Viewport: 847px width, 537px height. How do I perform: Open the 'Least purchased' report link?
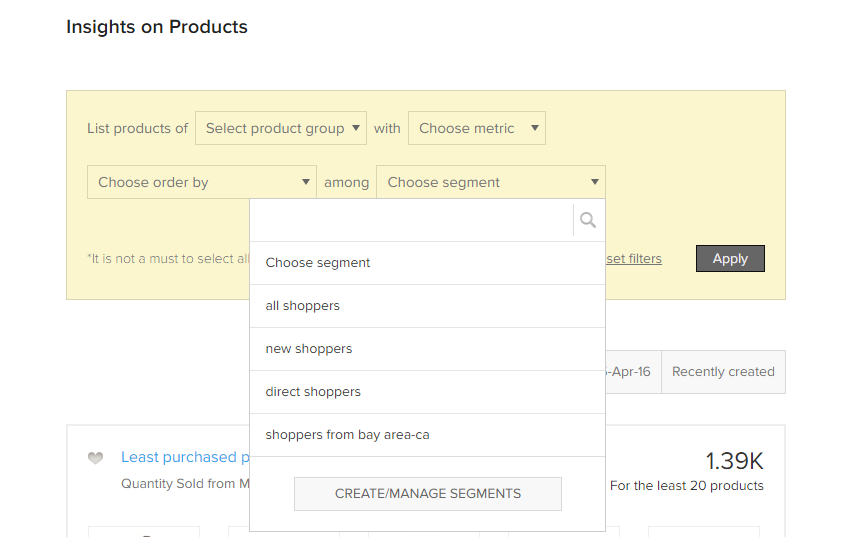(x=180, y=457)
